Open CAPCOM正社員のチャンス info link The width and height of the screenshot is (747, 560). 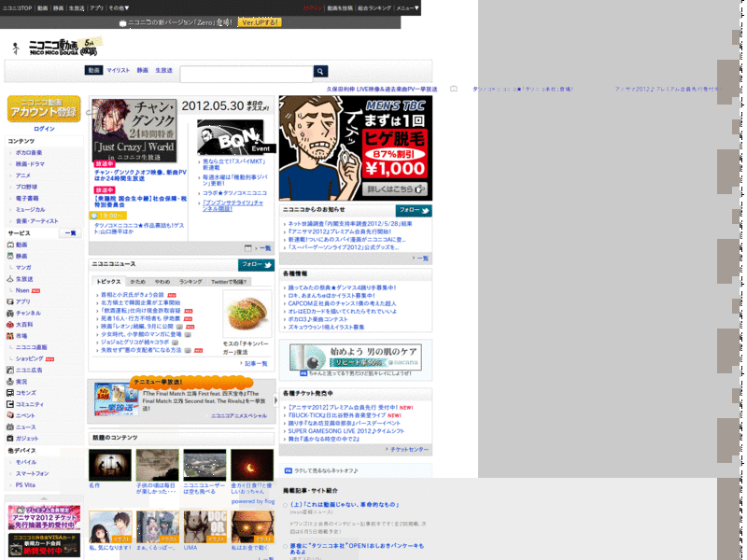tap(342, 304)
